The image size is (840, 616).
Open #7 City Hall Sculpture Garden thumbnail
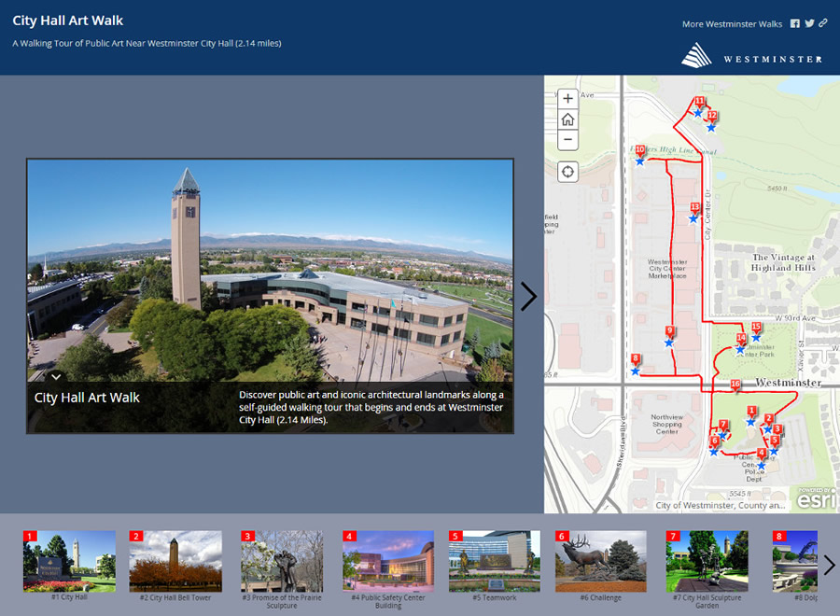707,561
